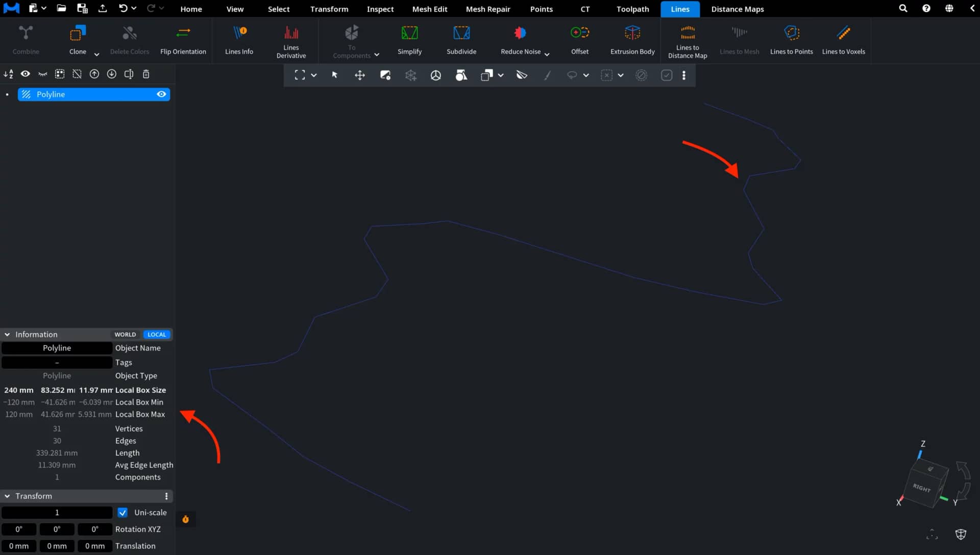Toggle the Uni-scale checkbox
This screenshot has width=980, height=555.
122,513
